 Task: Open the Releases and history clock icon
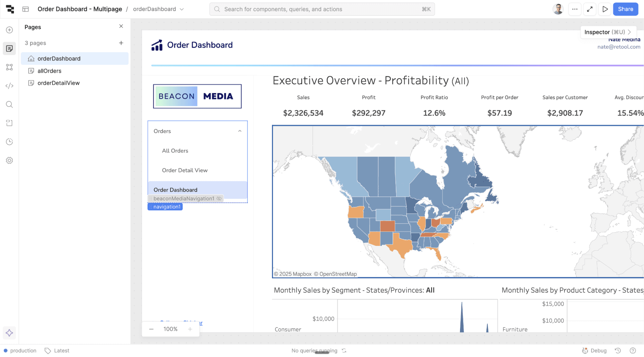(9, 142)
